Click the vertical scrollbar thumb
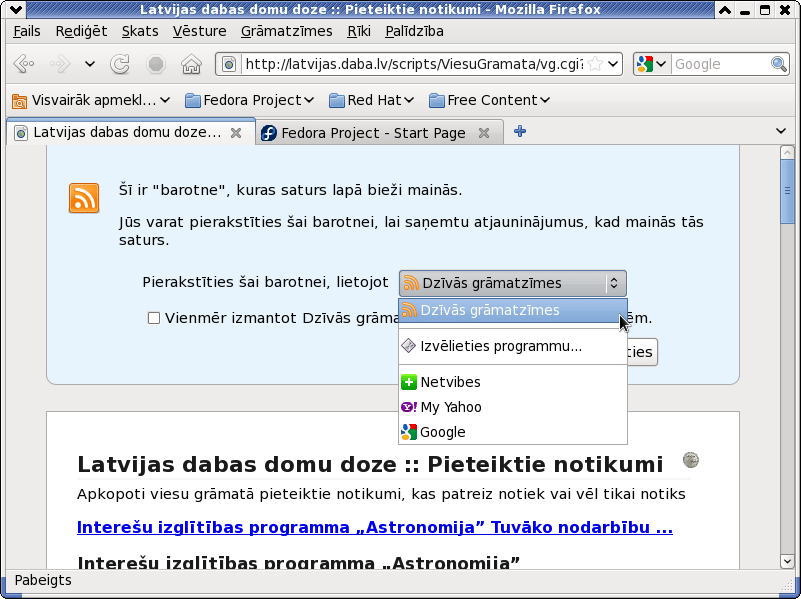 (787, 191)
